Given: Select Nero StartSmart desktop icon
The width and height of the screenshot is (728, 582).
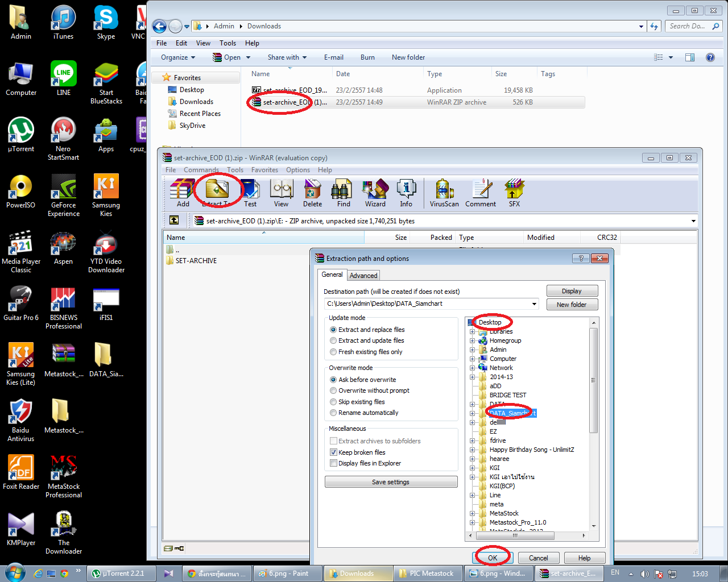Looking at the screenshot, I should pyautogui.click(x=63, y=139).
